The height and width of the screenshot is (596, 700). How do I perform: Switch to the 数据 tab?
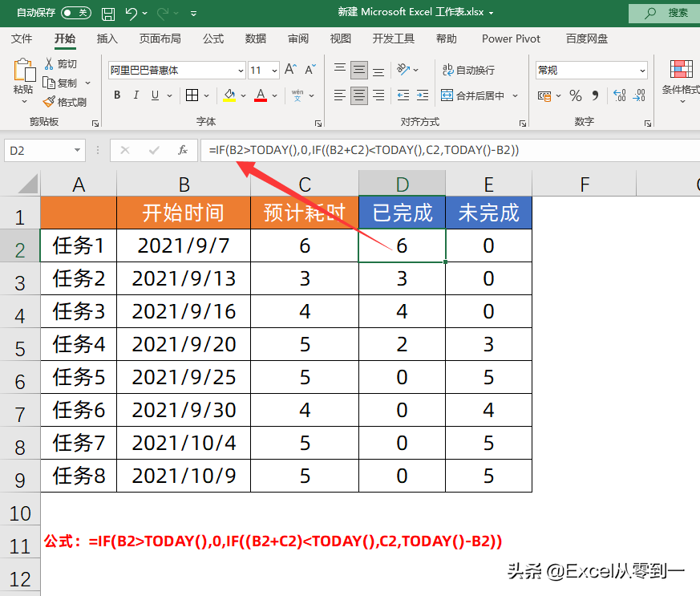[255, 39]
